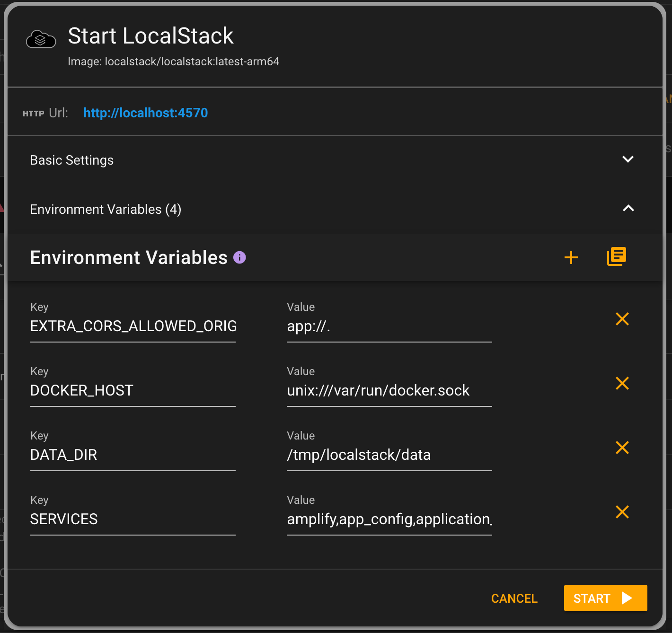Edit the DOCKER_HOST key field
This screenshot has width=672, height=633.
[133, 391]
